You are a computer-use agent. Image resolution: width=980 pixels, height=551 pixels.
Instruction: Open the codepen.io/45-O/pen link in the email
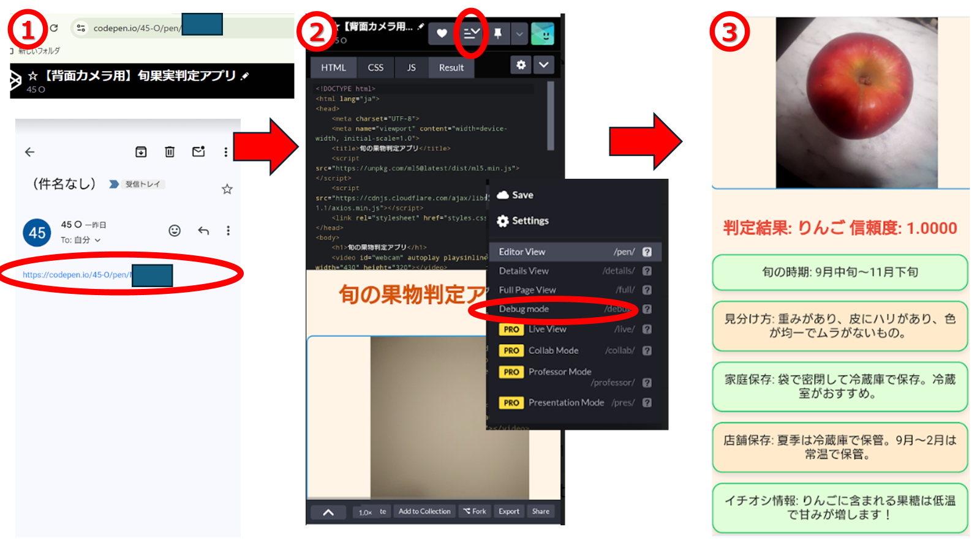click(77, 275)
